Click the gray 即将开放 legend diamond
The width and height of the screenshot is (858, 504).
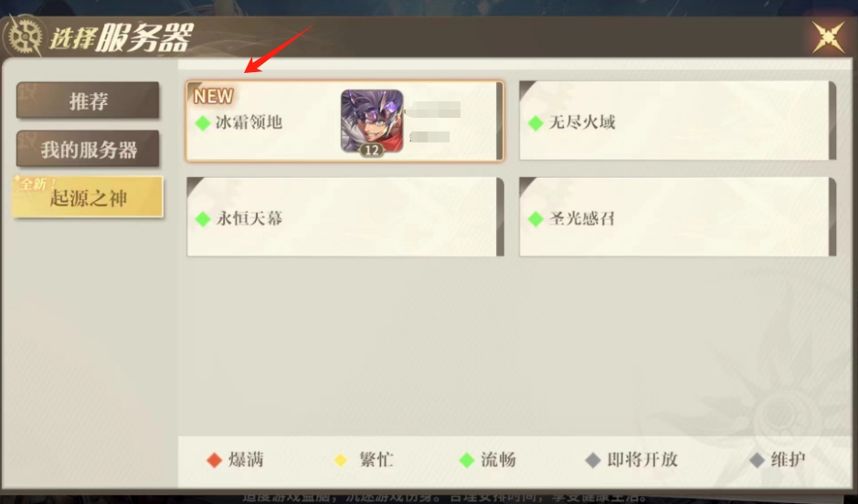click(593, 460)
